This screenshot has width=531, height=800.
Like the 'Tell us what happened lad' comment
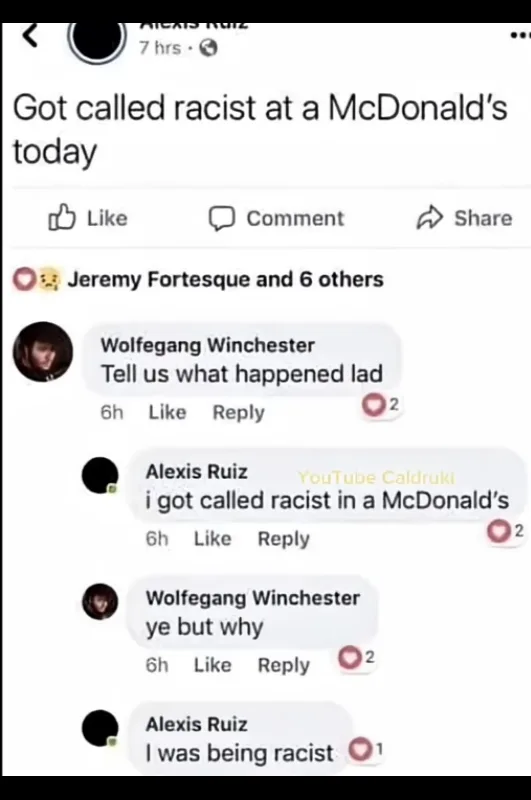167,412
